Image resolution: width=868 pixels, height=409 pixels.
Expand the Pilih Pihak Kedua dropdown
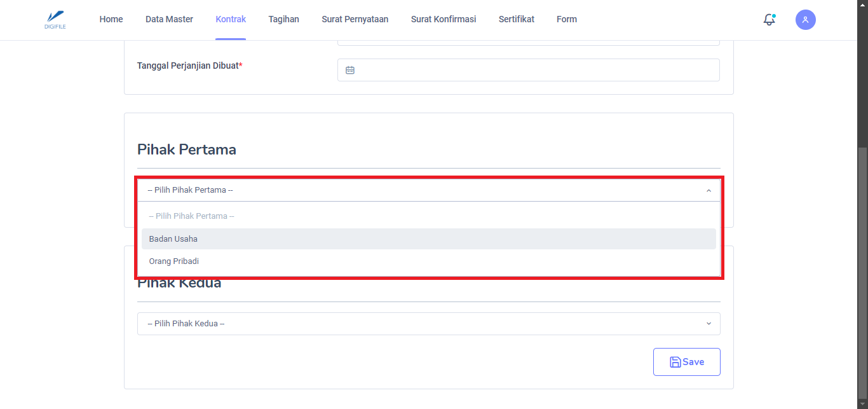click(x=428, y=324)
